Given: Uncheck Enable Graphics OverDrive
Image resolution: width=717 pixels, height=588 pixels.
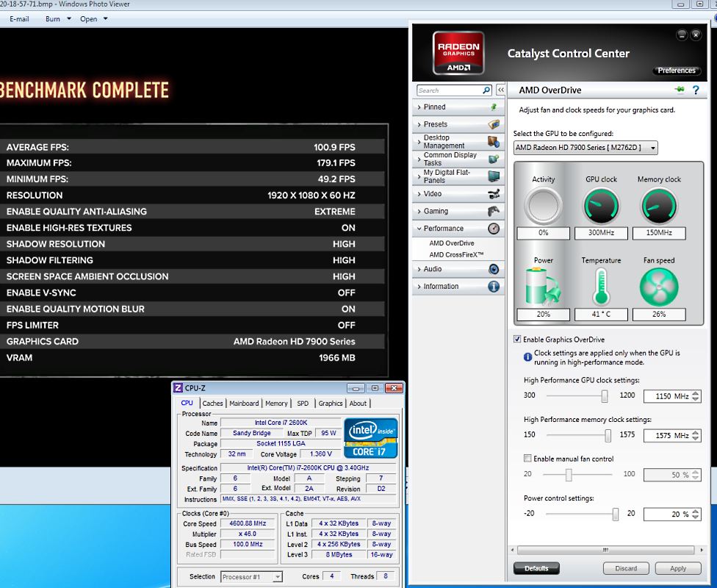Looking at the screenshot, I should pyautogui.click(x=517, y=339).
